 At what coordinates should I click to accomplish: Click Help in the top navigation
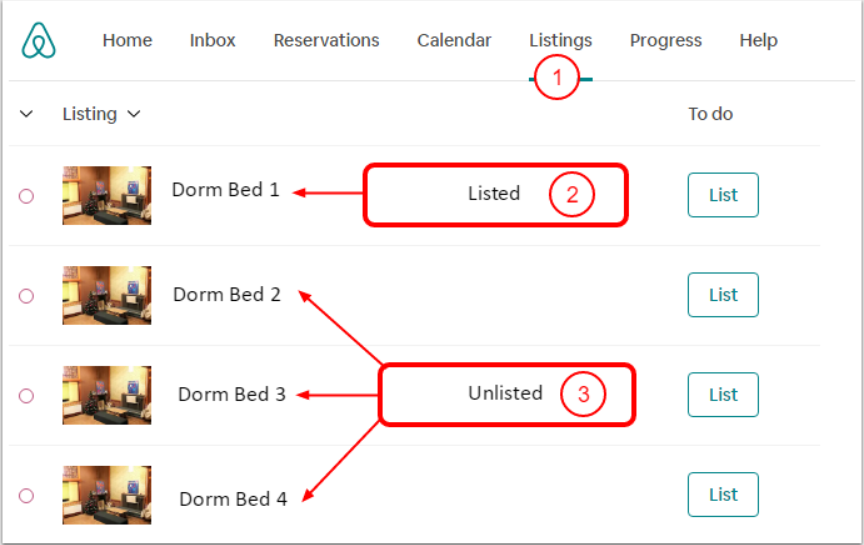click(x=758, y=41)
